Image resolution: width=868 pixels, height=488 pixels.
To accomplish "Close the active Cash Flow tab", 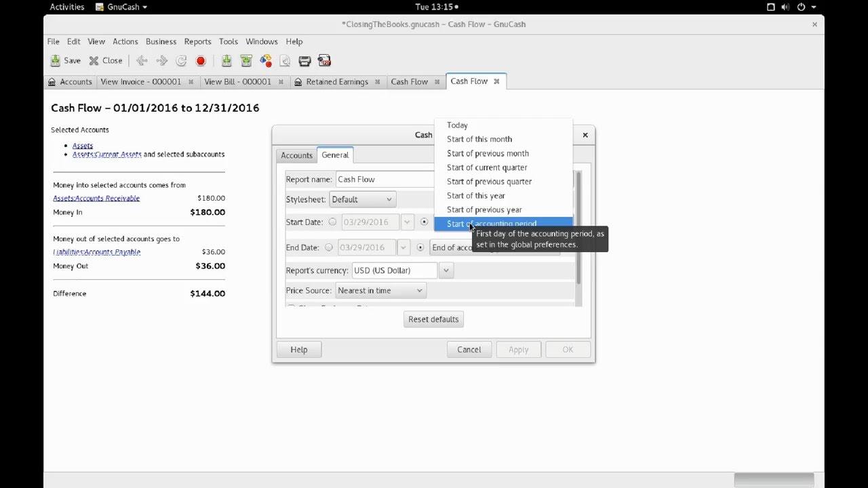I will tap(496, 81).
